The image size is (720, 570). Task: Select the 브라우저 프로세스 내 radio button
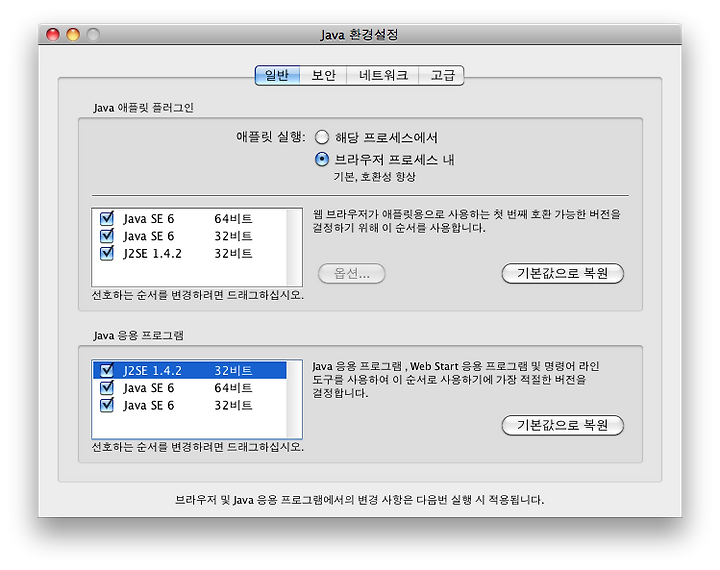322,159
